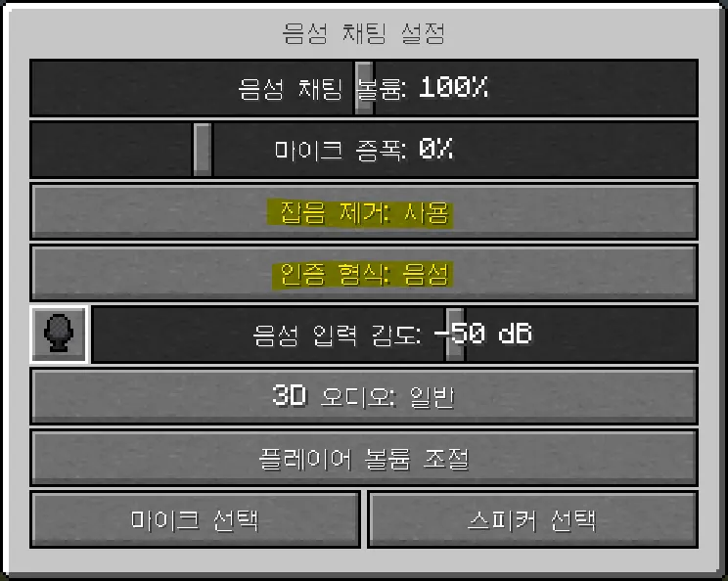Open the 스피커 선택 speaker picker
Image resolution: width=728 pixels, height=581 pixels.
point(533,519)
